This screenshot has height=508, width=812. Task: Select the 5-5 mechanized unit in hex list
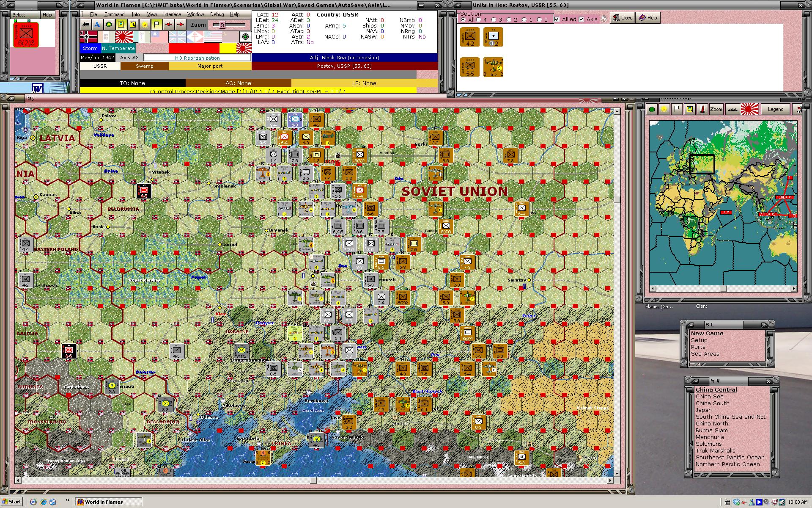tap(470, 67)
